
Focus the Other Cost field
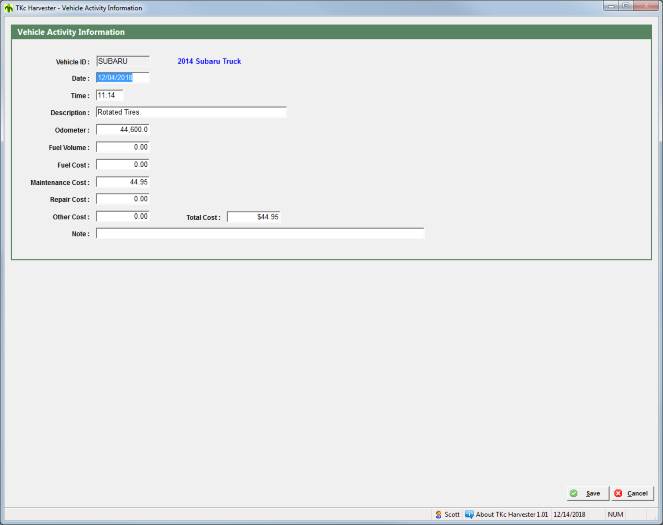[x=122, y=216]
